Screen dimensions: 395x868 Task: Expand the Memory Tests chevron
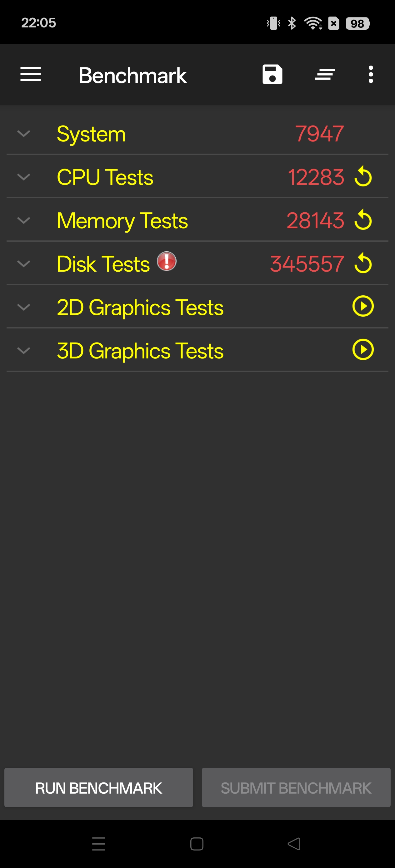coord(24,220)
